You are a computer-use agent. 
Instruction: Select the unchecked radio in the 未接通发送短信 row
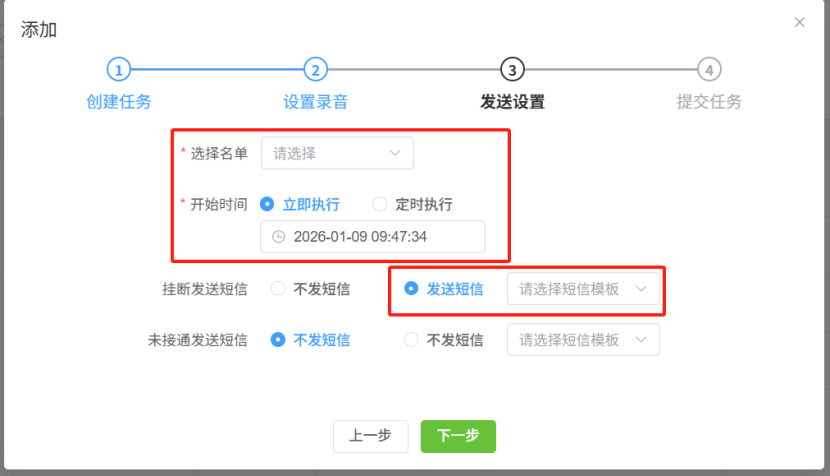411,340
